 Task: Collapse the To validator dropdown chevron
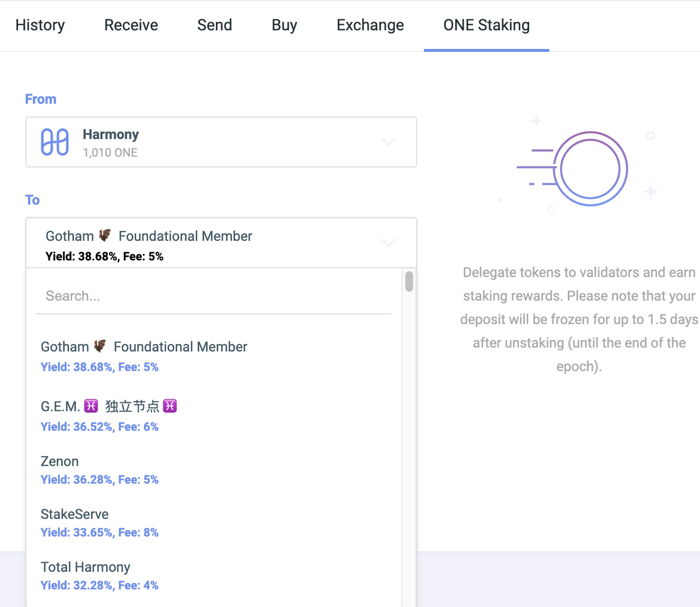(x=388, y=243)
